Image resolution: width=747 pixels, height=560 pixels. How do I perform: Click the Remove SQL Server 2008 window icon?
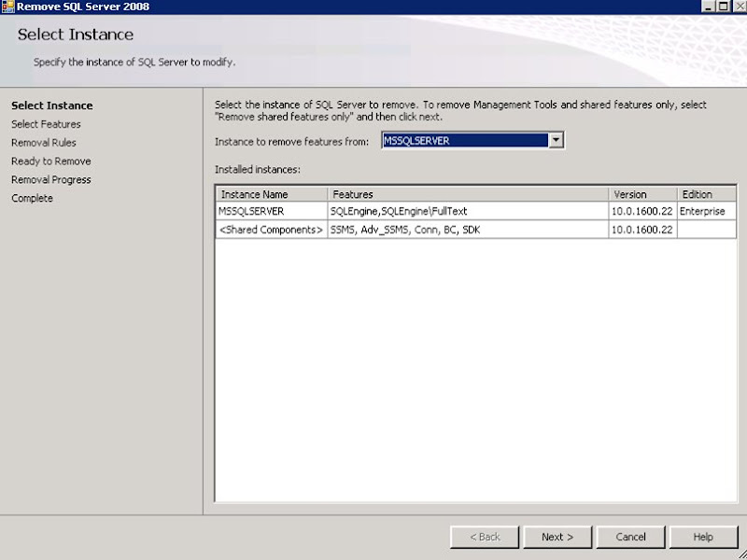pyautogui.click(x=7, y=7)
